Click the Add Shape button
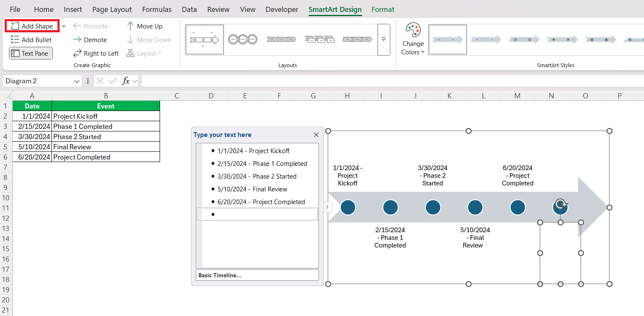This screenshot has height=316, width=644. [x=32, y=26]
